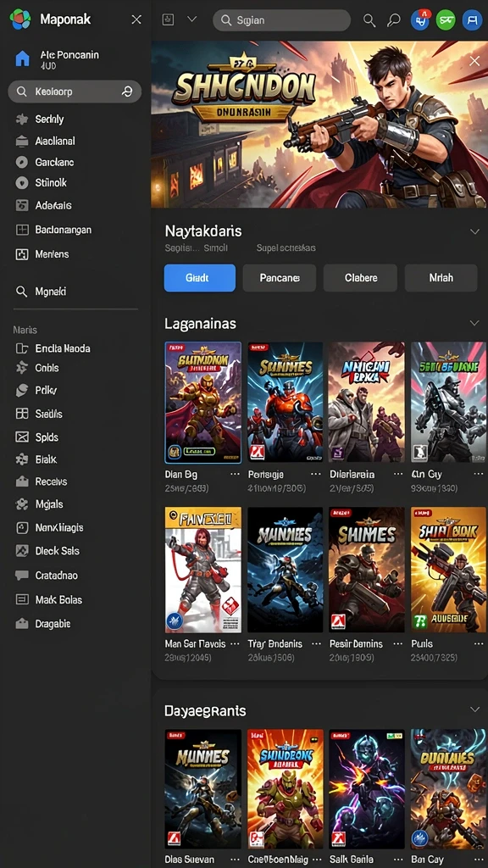The height and width of the screenshot is (868, 488).
Task: Click the Ssidiis grid icon
Action: [x=21, y=414]
